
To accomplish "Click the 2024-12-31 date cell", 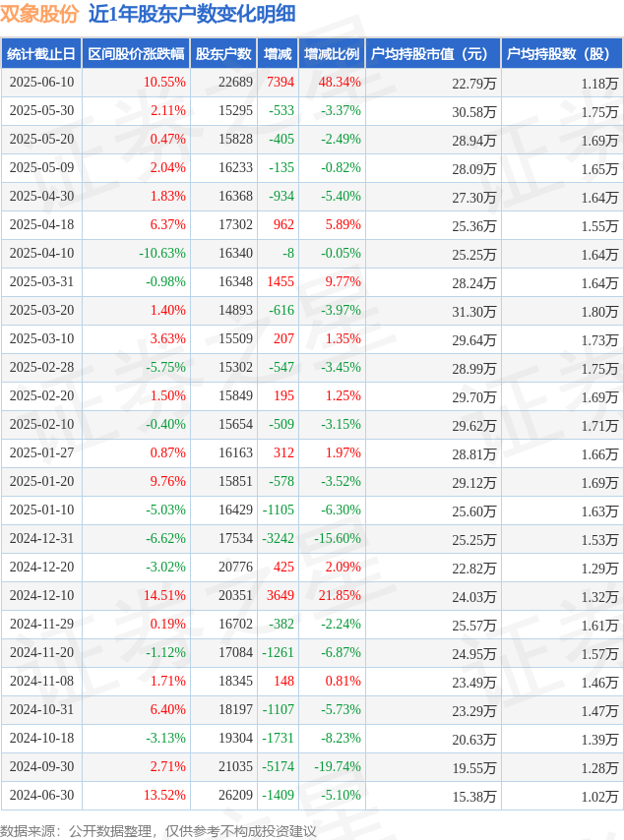I will click(x=41, y=538).
